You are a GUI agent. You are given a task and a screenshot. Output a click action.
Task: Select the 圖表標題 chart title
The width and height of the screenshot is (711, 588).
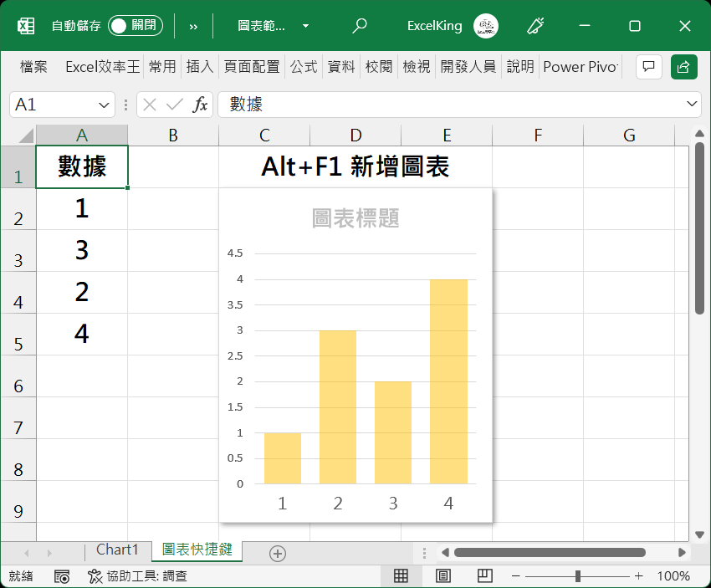(x=355, y=219)
